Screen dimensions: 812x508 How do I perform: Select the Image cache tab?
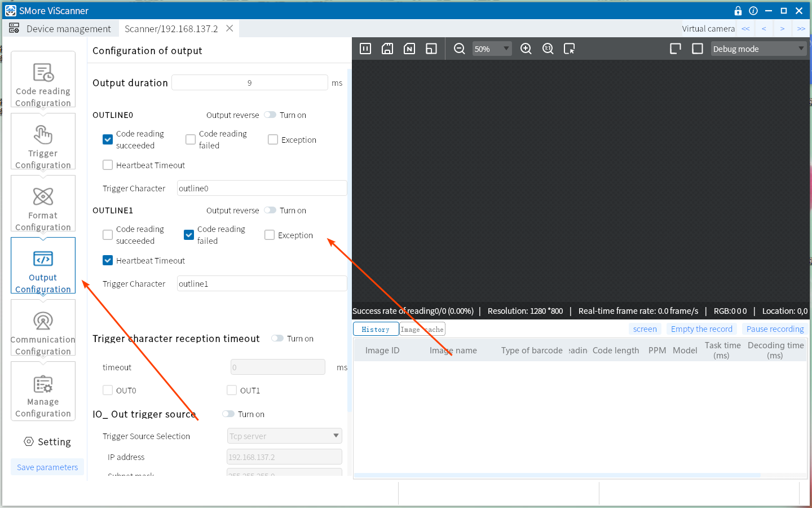tap(422, 329)
